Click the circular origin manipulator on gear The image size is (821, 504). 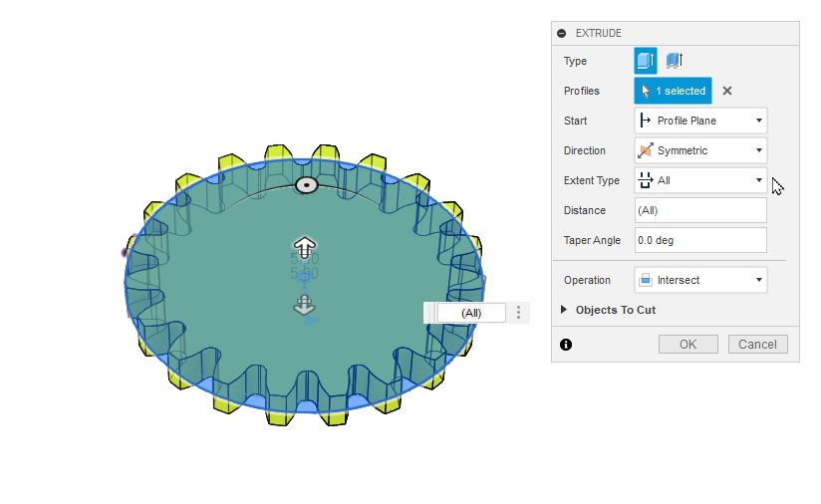click(x=306, y=185)
